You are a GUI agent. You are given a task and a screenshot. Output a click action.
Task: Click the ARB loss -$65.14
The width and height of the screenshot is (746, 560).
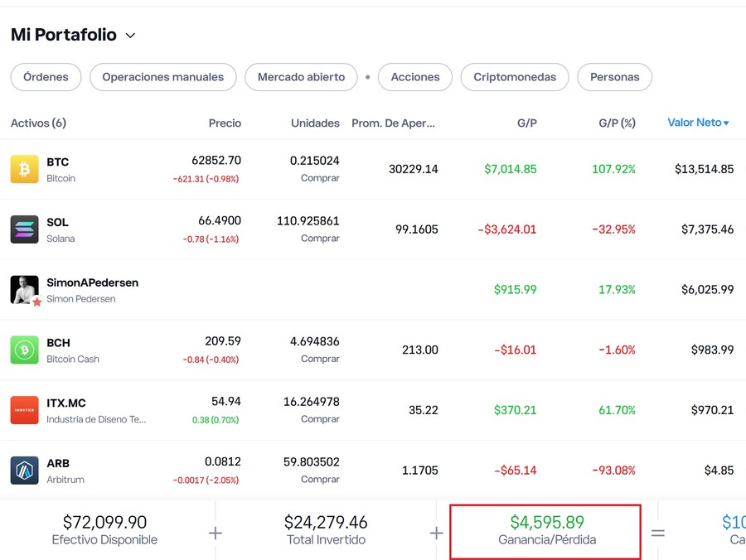[516, 471]
